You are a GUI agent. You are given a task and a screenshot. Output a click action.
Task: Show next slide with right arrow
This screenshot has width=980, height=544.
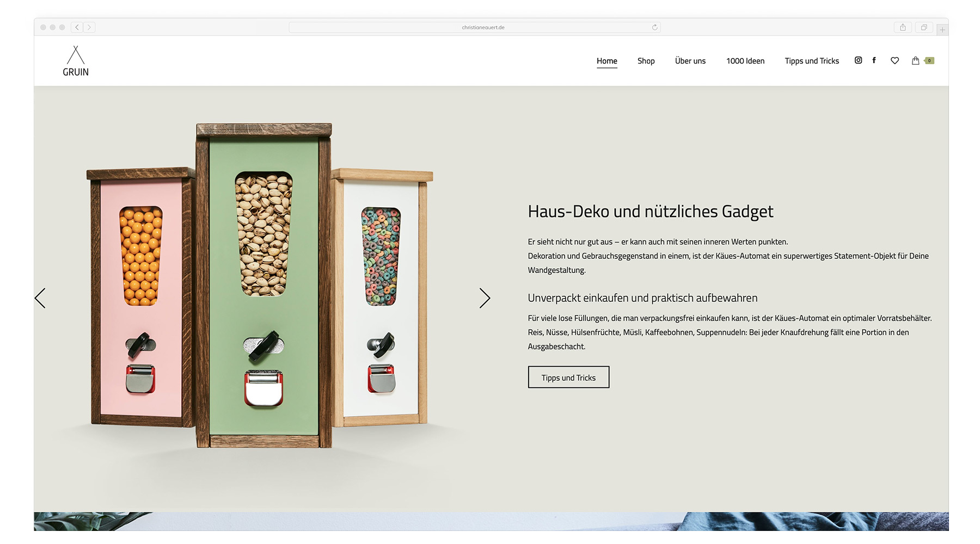click(485, 298)
